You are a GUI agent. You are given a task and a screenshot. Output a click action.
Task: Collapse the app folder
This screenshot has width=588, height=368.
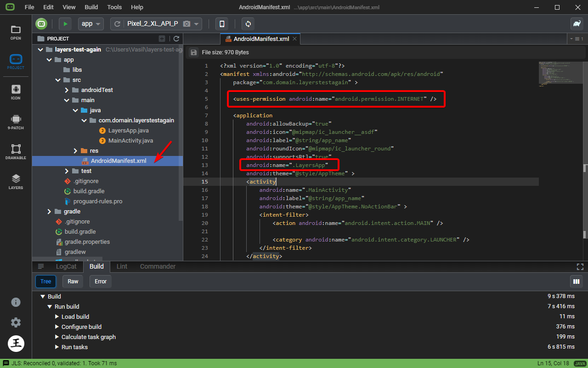tap(49, 60)
